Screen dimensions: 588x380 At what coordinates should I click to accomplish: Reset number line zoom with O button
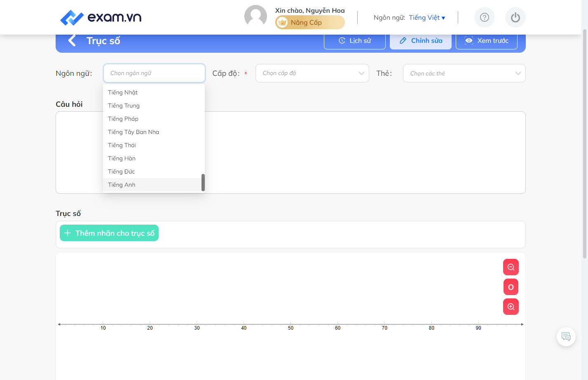point(511,287)
